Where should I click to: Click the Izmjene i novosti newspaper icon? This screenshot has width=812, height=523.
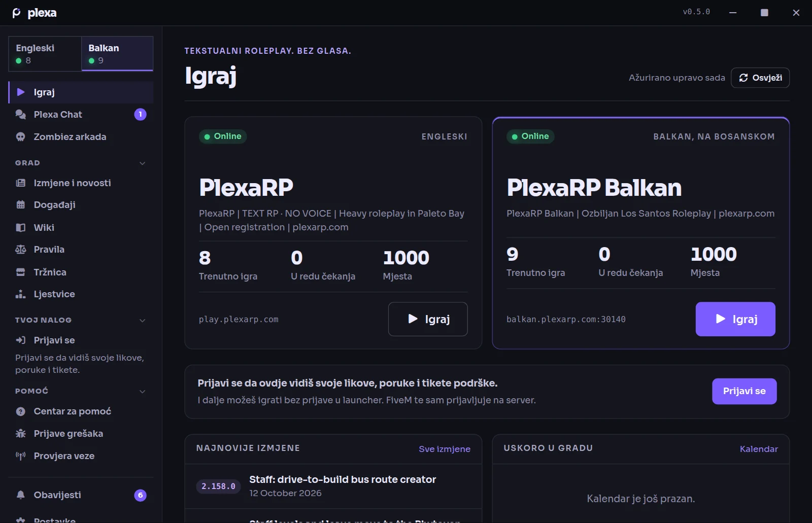tap(21, 183)
